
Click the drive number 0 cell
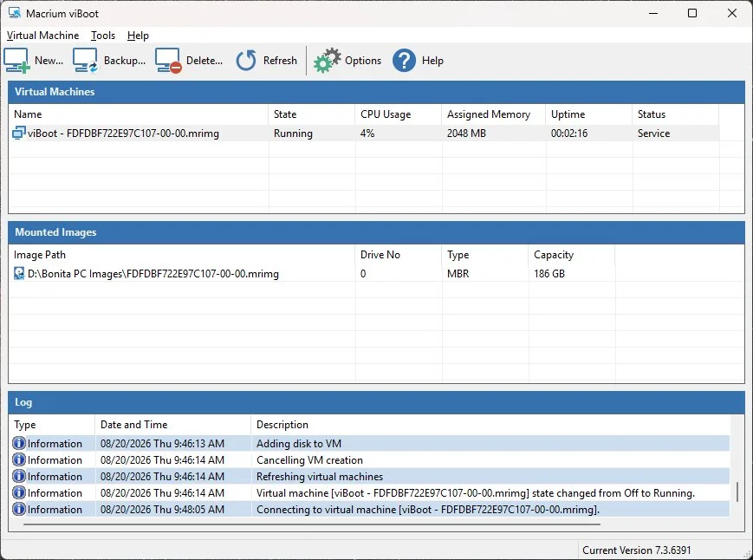[x=363, y=274]
